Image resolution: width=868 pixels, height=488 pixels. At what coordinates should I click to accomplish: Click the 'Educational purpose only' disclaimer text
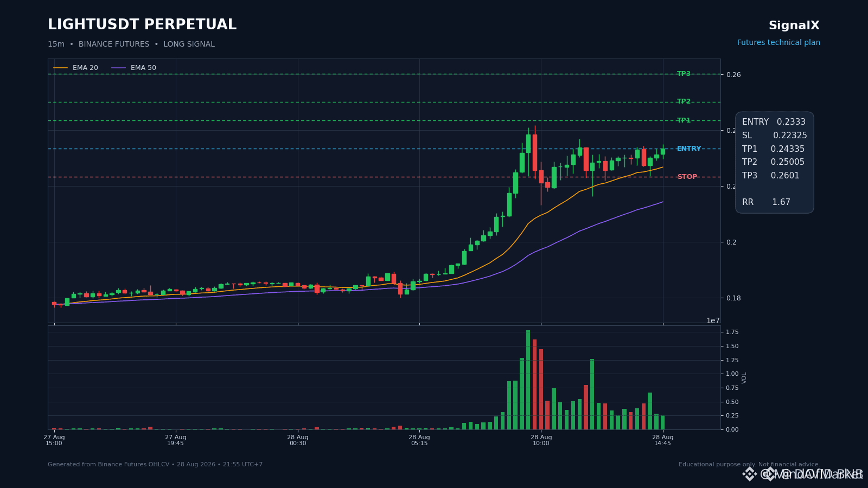749,465
